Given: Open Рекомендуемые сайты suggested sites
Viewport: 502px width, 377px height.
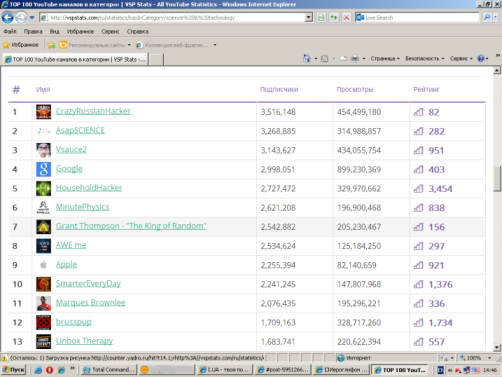Looking at the screenshot, I should [x=95, y=45].
